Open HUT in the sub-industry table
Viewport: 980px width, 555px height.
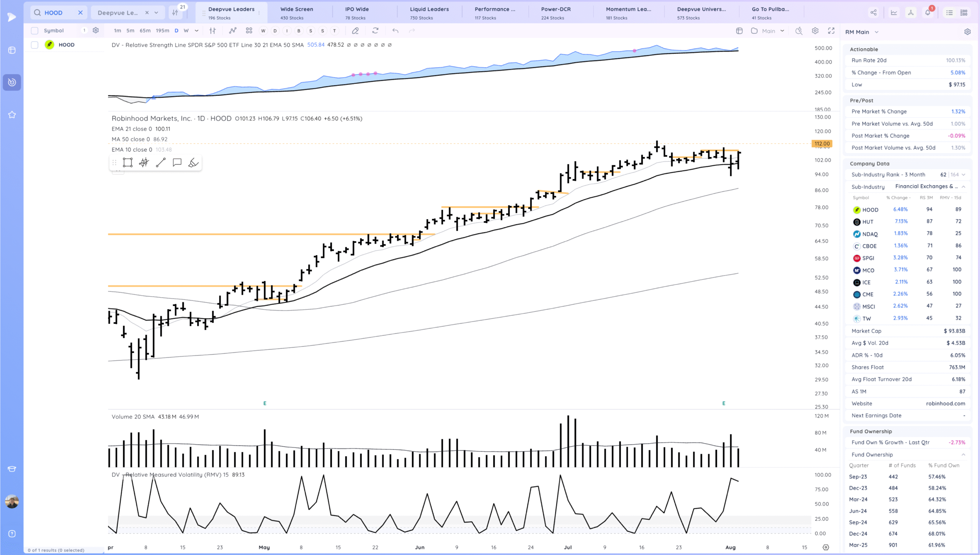(x=867, y=222)
